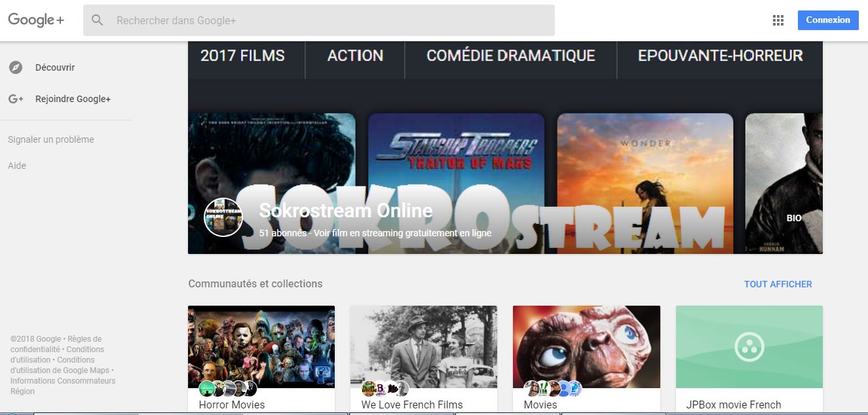
Task: Click the Découvrir compass icon
Action: 16,67
